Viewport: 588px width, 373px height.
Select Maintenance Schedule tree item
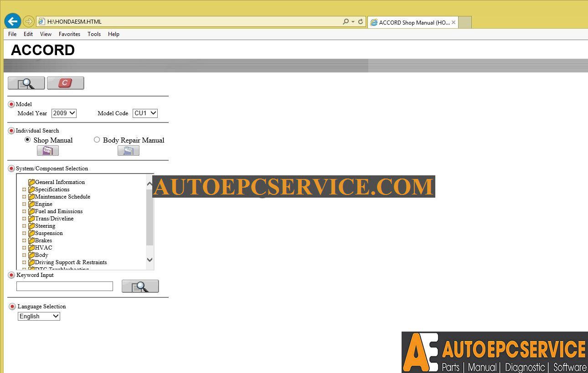pyautogui.click(x=62, y=197)
